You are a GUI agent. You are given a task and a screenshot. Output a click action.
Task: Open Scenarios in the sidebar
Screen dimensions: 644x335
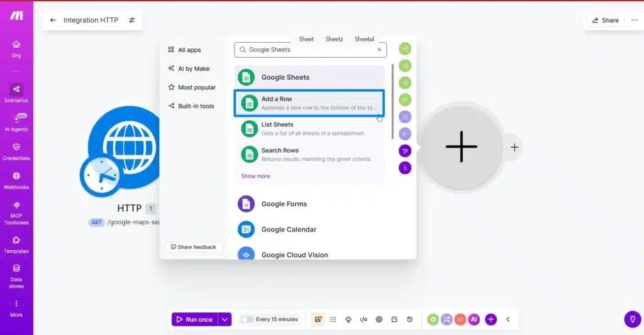(x=16, y=93)
